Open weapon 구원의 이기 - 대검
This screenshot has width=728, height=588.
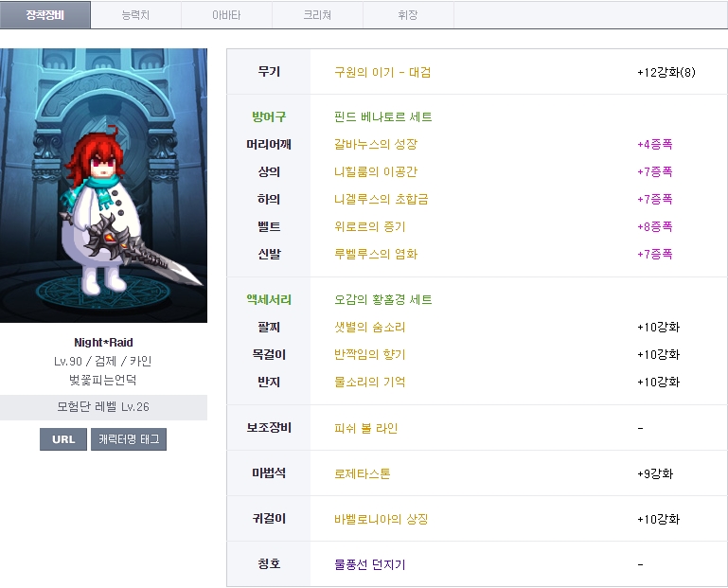(x=382, y=72)
